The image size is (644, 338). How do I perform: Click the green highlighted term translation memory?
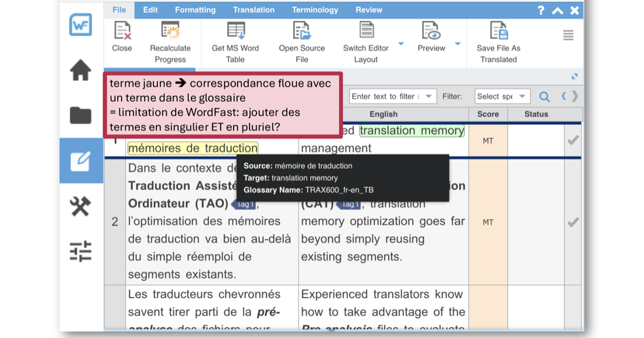412,131
